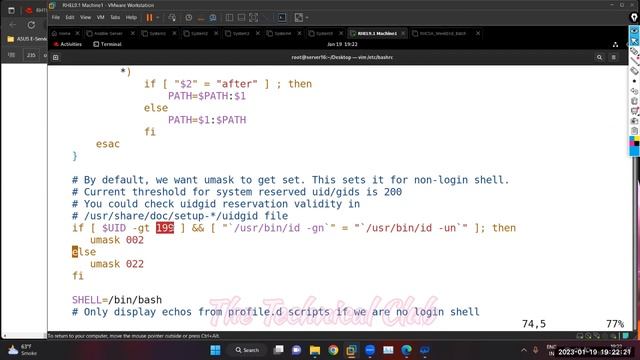Viewport: 640px width, 360px height.
Task: Select the eraser annotation tool
Action: click(x=634, y=71)
